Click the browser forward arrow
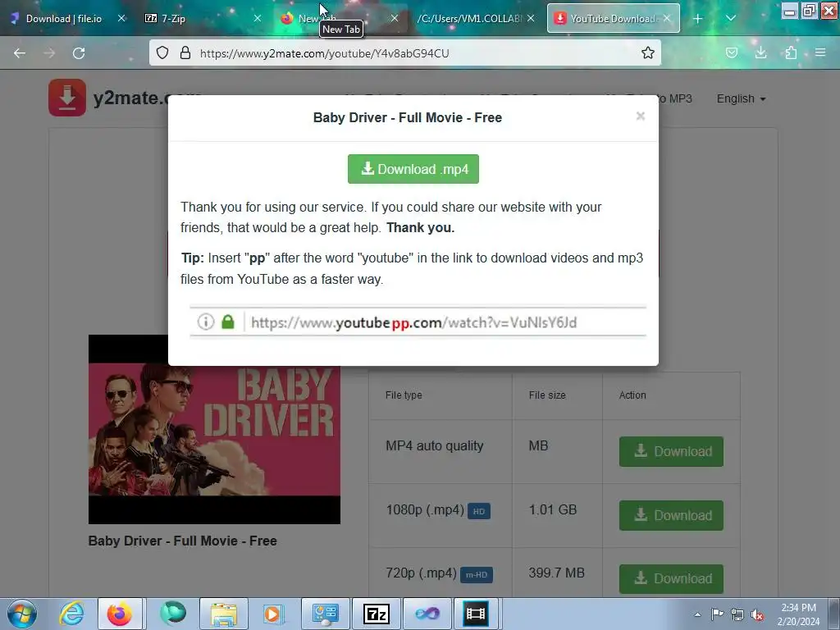 (49, 53)
